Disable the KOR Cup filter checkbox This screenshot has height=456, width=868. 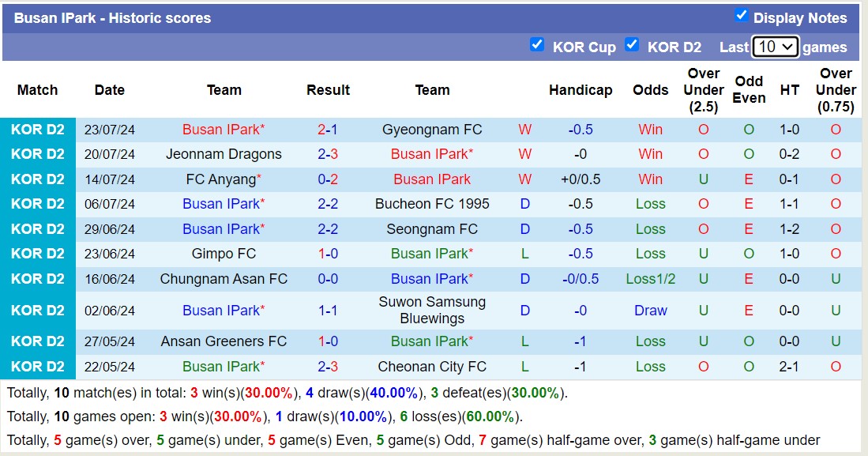point(538,47)
